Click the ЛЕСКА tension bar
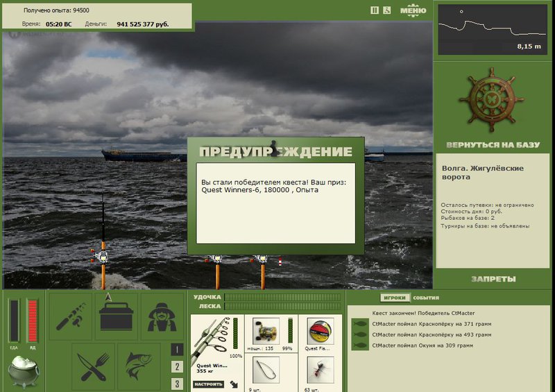Screen dimensions: 555x392 coord(282,306)
